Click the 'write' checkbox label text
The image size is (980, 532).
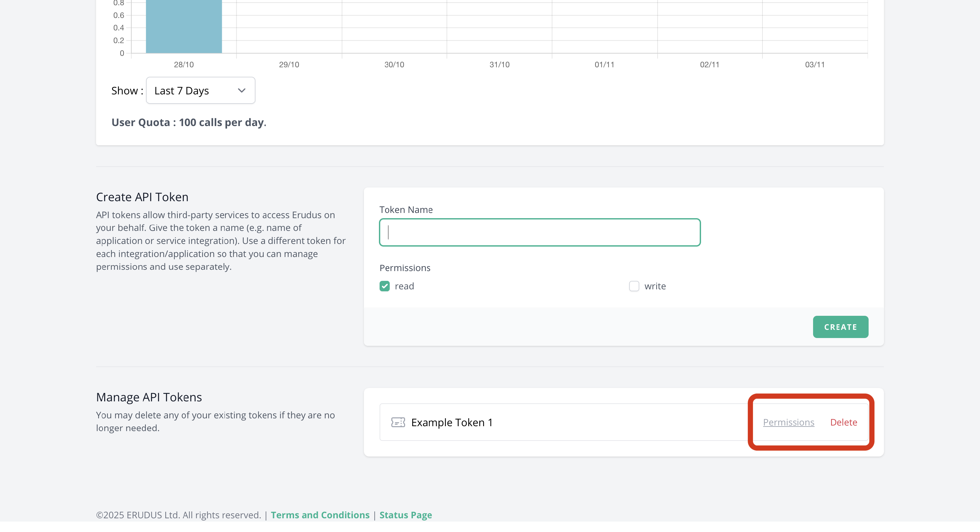(655, 286)
